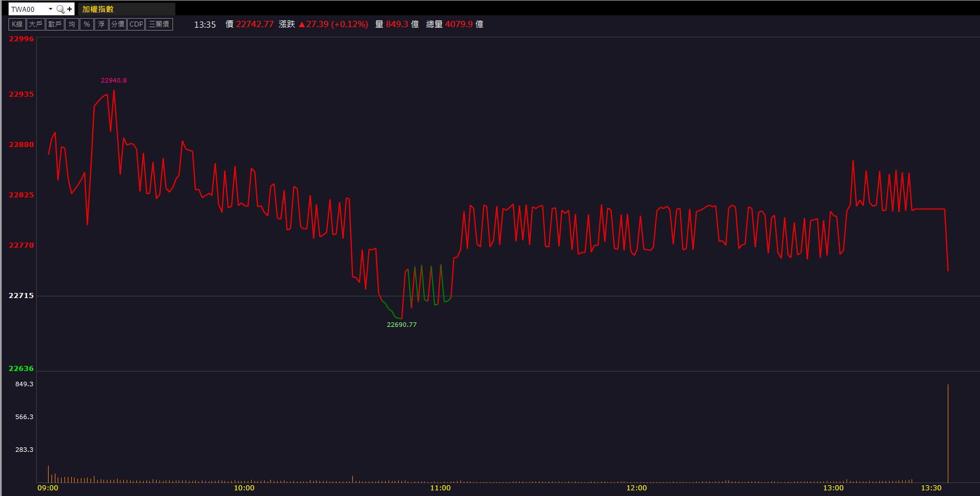Click the 10:00 time axis label
Image resolution: width=980 pixels, height=496 pixels.
click(x=244, y=488)
